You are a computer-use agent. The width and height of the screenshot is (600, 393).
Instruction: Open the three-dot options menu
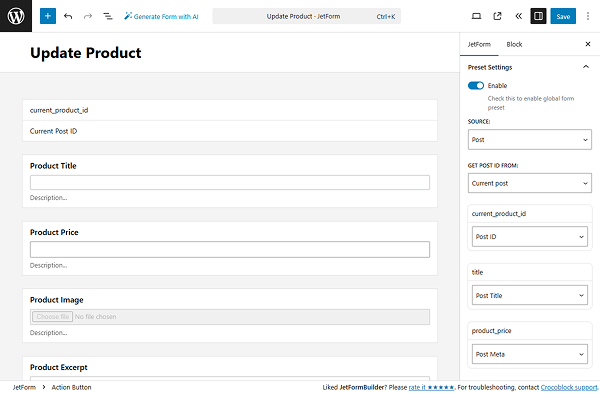tap(588, 16)
